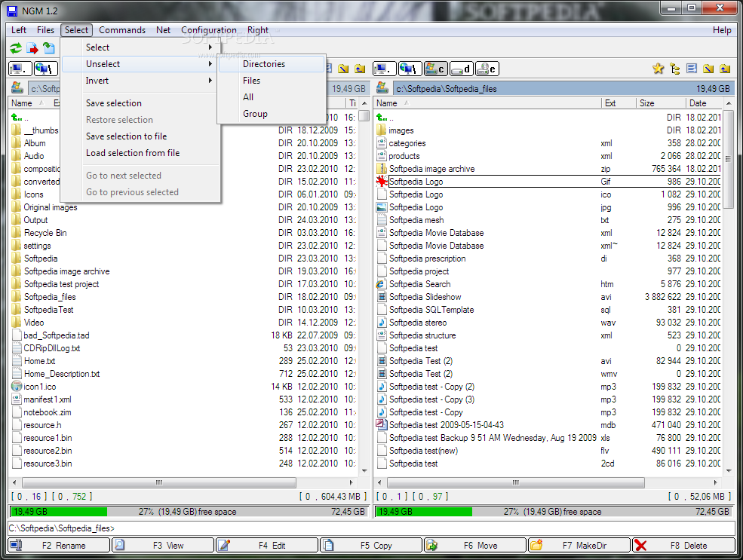Switch right panel to drive e

(487, 69)
